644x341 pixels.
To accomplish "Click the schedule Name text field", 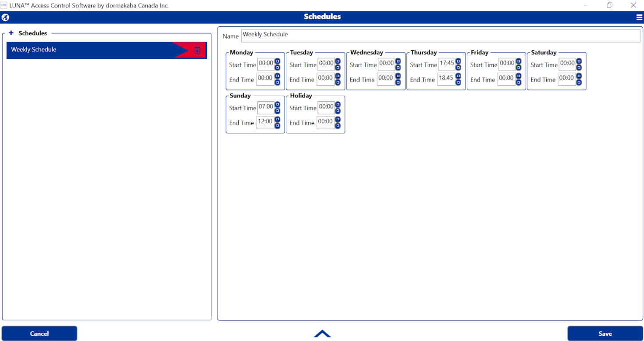I will pos(440,36).
